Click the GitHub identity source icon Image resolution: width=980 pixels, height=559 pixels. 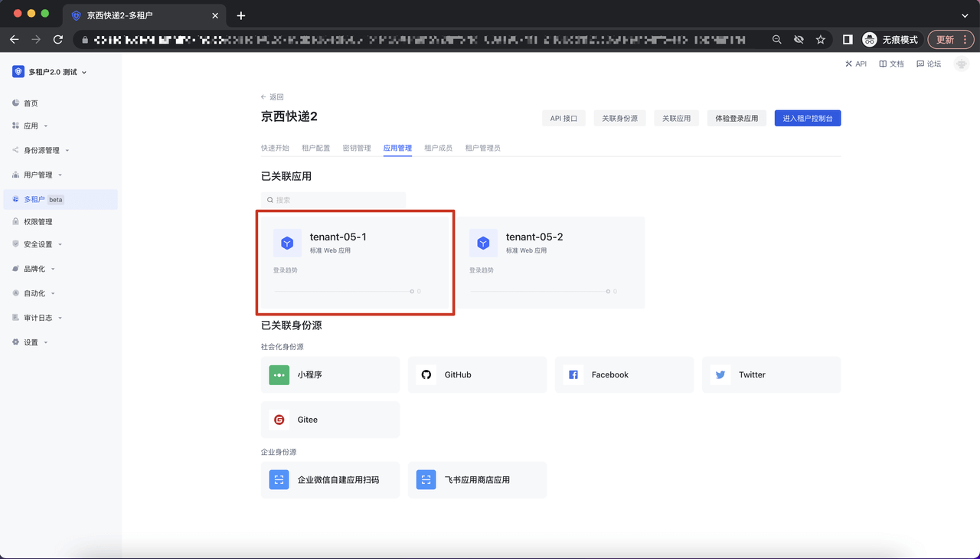point(426,374)
